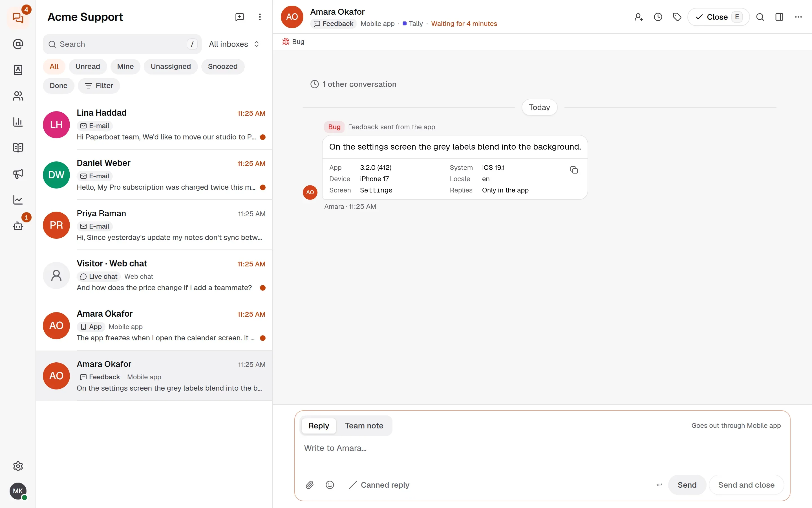Click the Search conversations field
Viewport: 812px width, 508px height.
point(122,44)
